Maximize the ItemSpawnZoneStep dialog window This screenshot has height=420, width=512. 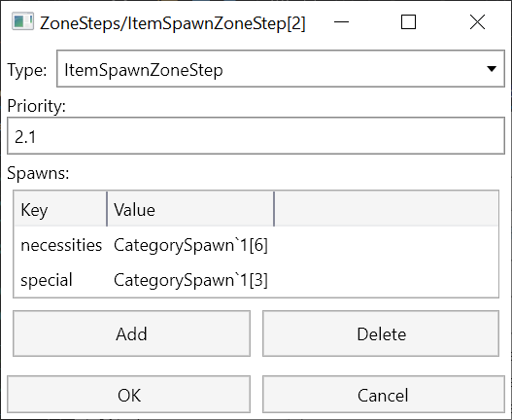pos(408,22)
